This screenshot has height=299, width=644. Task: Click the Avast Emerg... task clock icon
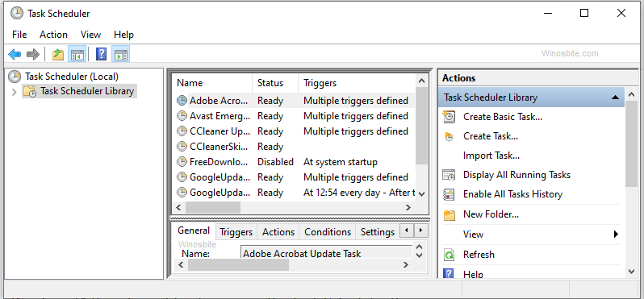point(182,116)
